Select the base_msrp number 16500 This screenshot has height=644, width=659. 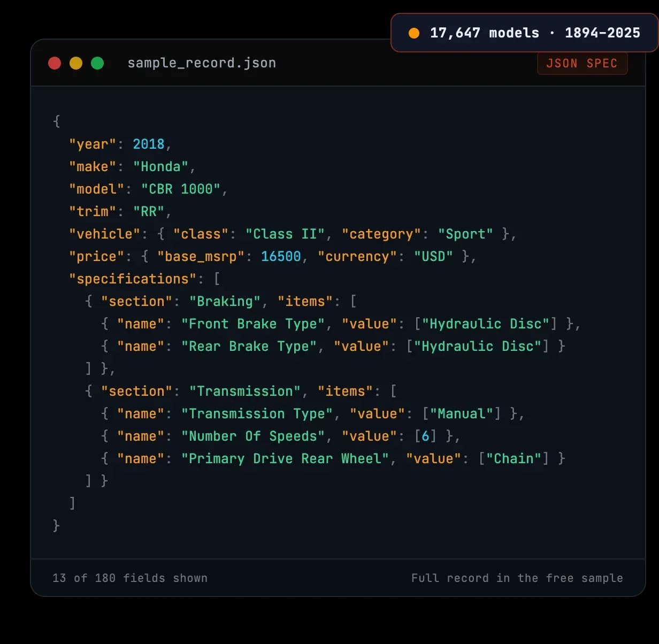pos(281,257)
